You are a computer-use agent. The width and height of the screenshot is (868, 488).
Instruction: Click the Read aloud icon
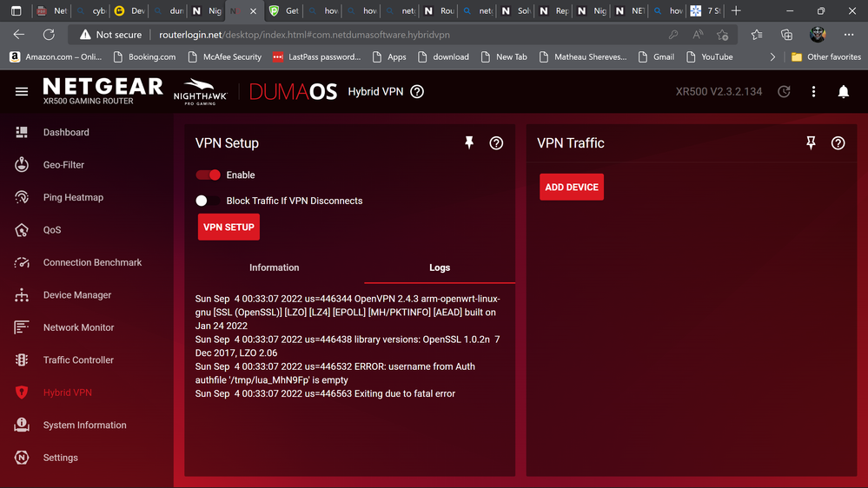[x=698, y=35]
